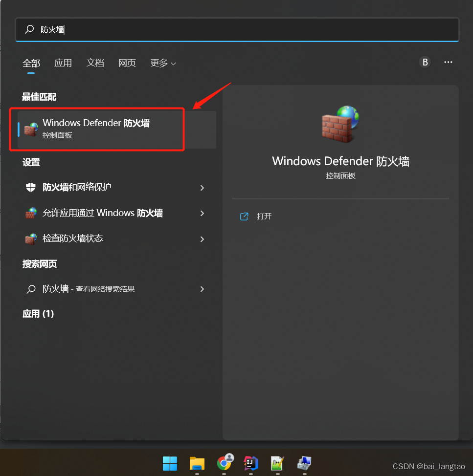Open the Windows Start button
The width and height of the screenshot is (473, 476).
coord(170,464)
